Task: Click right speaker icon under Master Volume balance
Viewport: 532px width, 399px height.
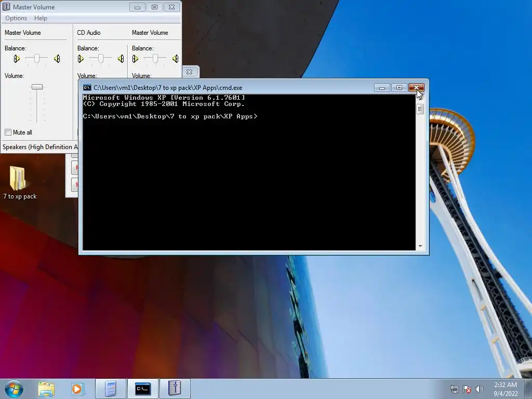Action: 57,59
